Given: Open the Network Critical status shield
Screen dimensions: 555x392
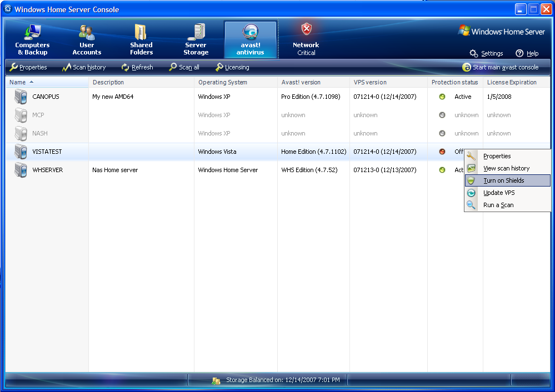Looking at the screenshot, I should click(306, 39).
